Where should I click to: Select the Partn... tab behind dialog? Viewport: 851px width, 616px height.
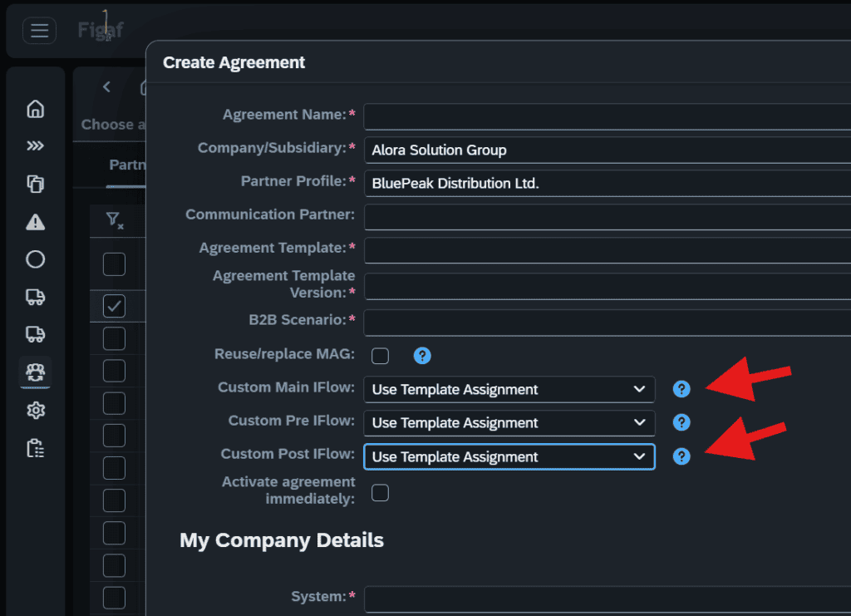point(127,165)
